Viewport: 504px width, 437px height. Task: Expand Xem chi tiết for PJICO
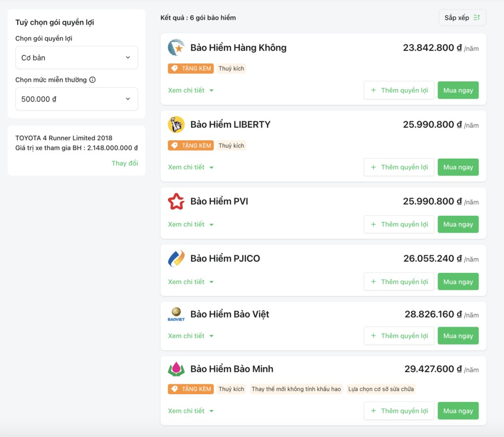pos(191,282)
